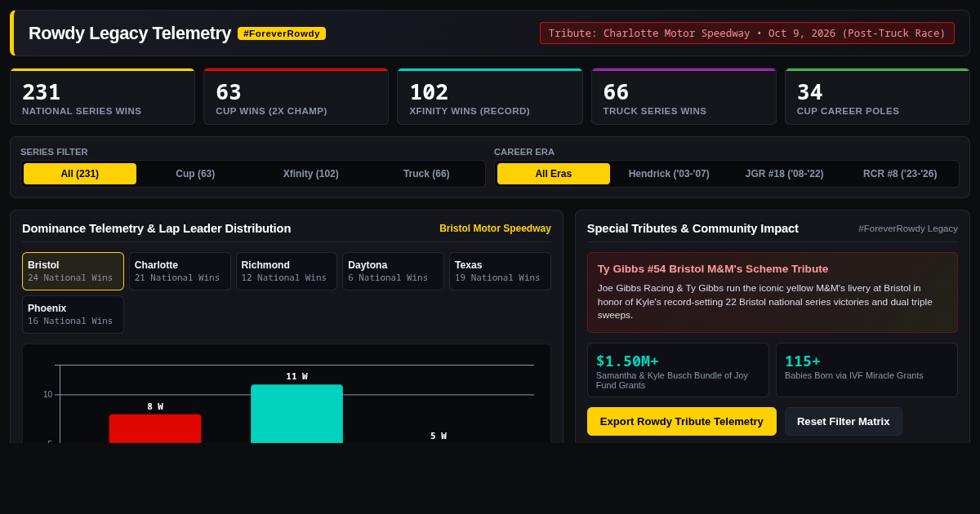Filter by Xfinity (102) series

point(310,174)
